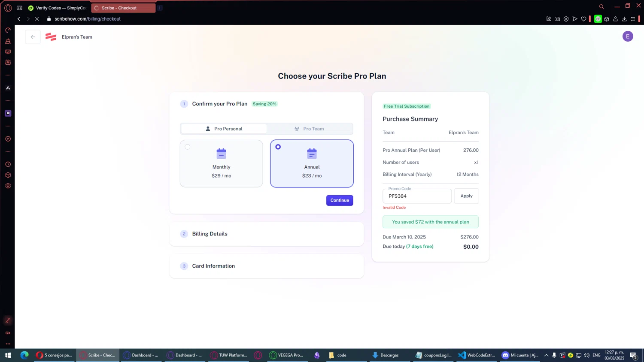
Task: Click the Continue button
Action: [x=340, y=200]
